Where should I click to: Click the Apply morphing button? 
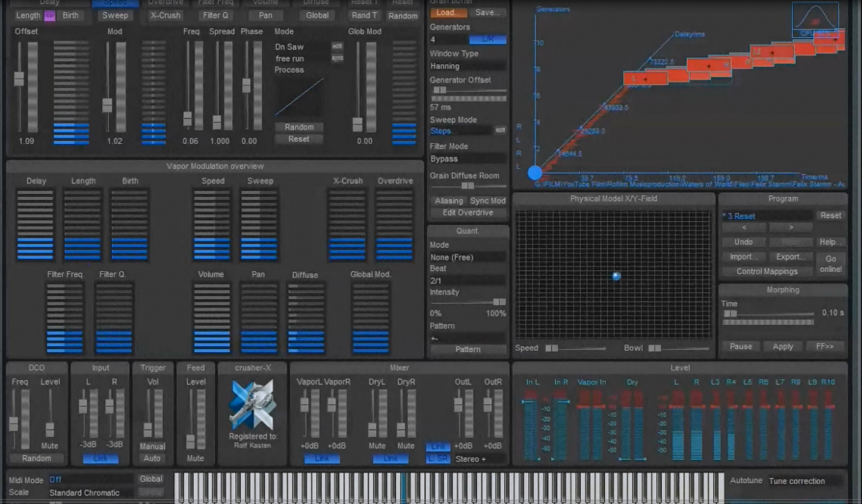pyautogui.click(x=783, y=347)
